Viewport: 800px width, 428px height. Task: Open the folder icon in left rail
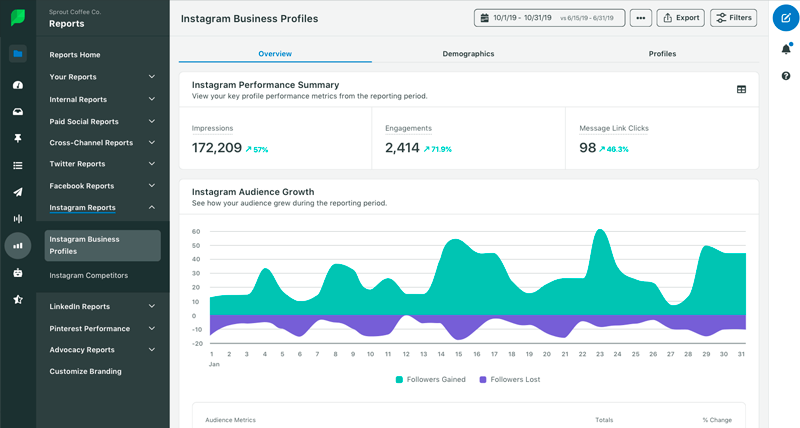point(17,54)
